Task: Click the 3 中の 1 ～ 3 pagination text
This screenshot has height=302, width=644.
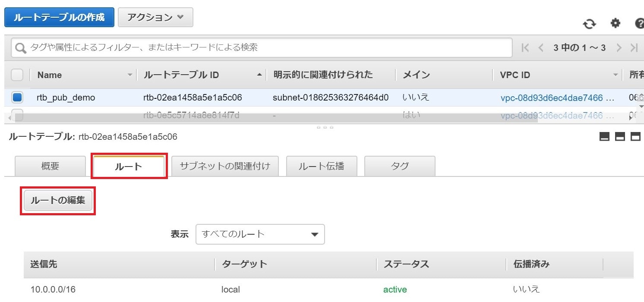Action: click(580, 48)
